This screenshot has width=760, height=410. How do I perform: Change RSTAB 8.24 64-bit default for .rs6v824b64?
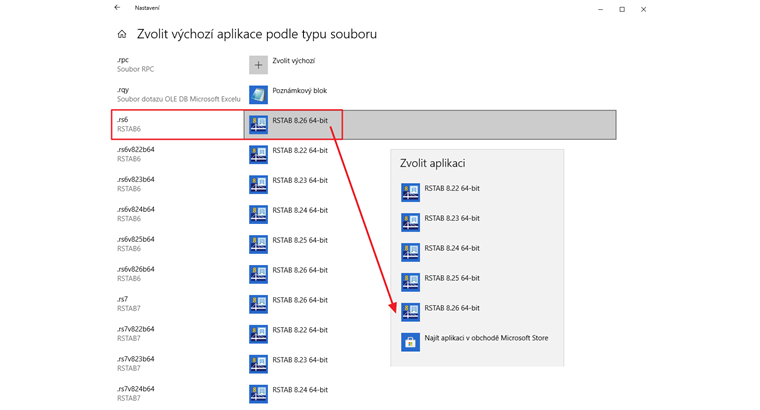pyautogui.click(x=300, y=210)
